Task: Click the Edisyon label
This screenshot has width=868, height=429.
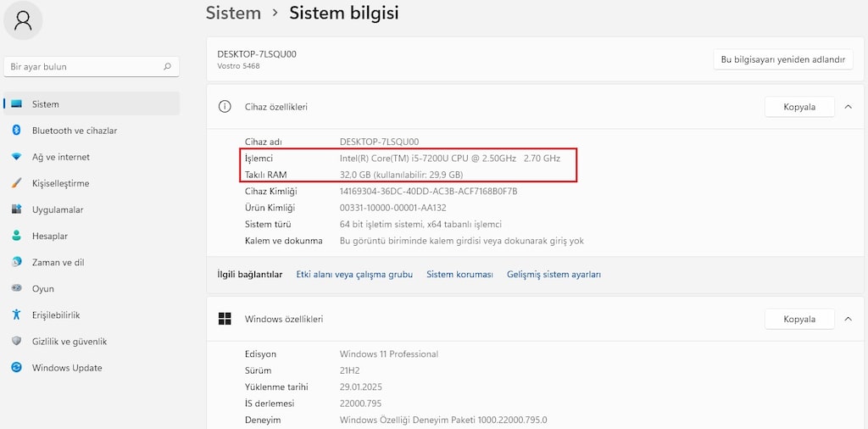Action: coord(260,354)
